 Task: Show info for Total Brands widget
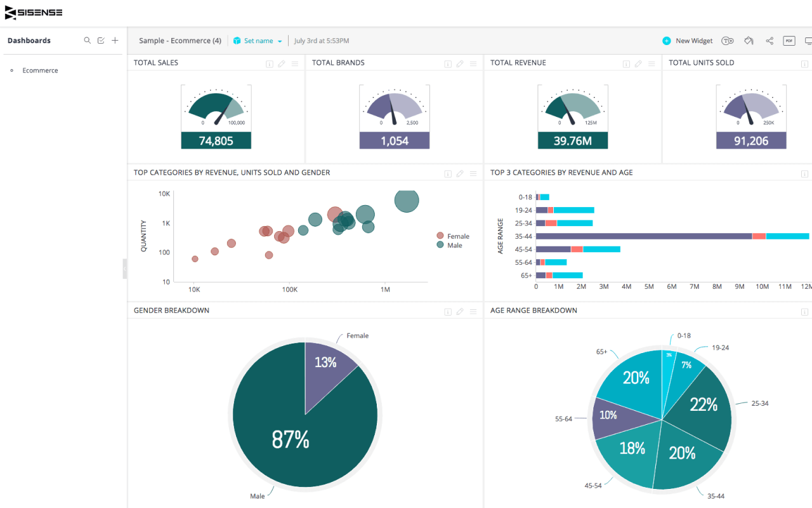pyautogui.click(x=447, y=63)
